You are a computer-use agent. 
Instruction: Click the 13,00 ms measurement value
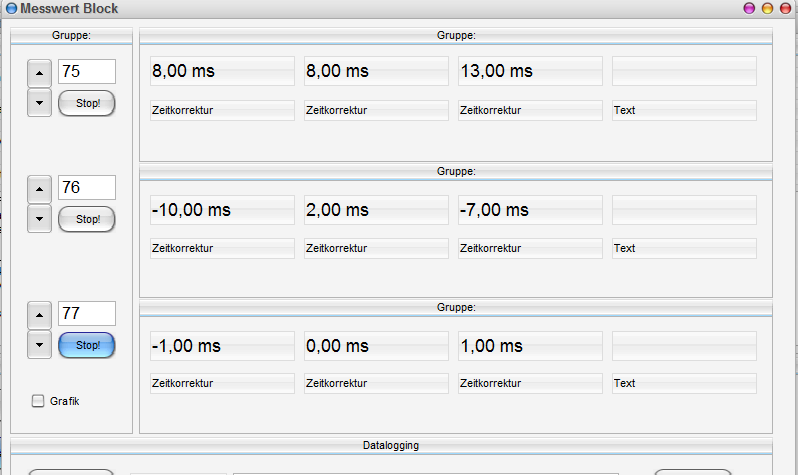(x=530, y=71)
